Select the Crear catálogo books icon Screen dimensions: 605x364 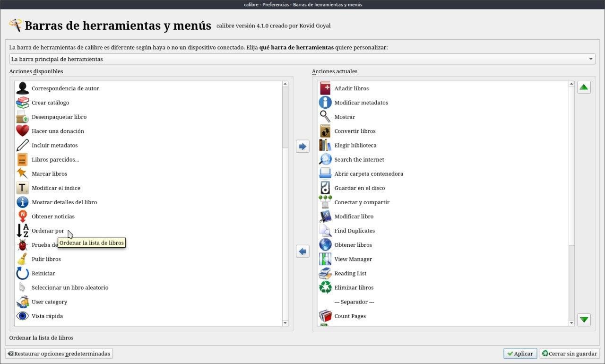click(22, 103)
